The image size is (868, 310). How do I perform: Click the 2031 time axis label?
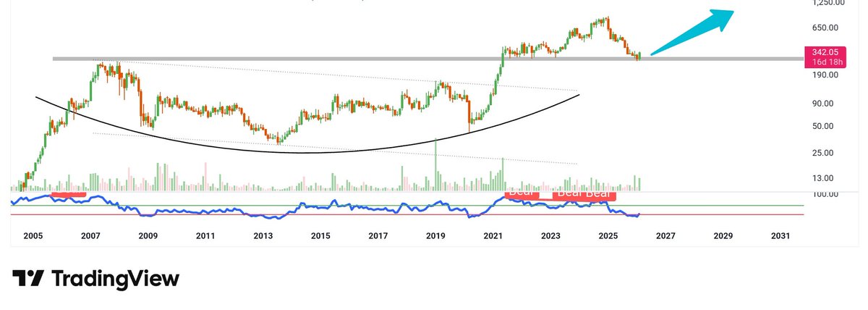780,236
